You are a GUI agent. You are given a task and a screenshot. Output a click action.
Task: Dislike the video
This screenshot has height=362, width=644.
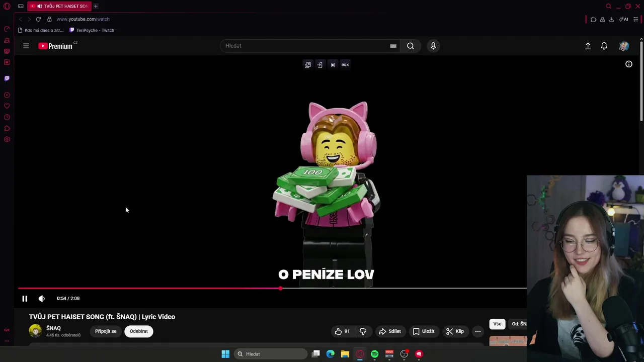click(x=363, y=331)
